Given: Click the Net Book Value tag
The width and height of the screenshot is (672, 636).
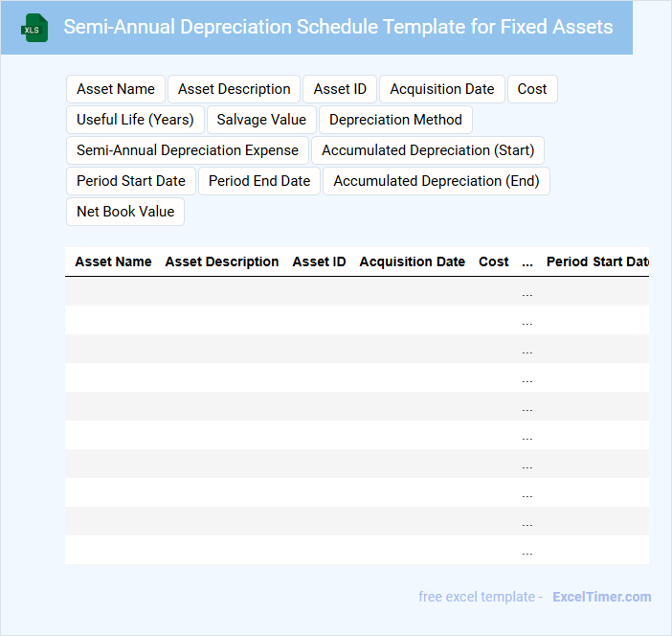Looking at the screenshot, I should (x=125, y=212).
